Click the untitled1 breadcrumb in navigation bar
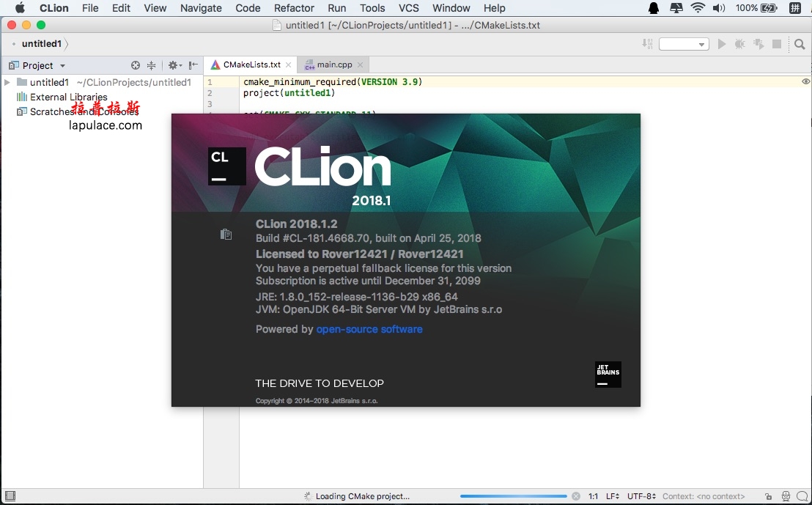Screen dimensions: 812x505 click(x=42, y=44)
